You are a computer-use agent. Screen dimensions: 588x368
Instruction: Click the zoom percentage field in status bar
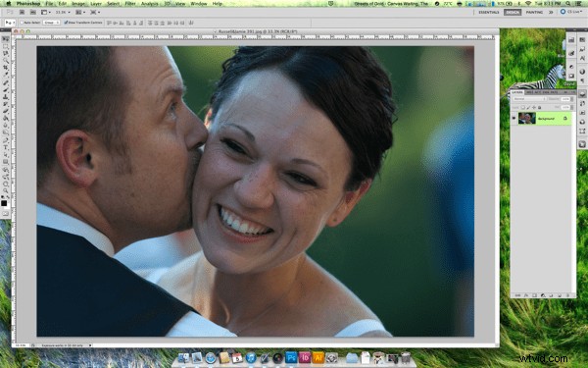point(21,345)
